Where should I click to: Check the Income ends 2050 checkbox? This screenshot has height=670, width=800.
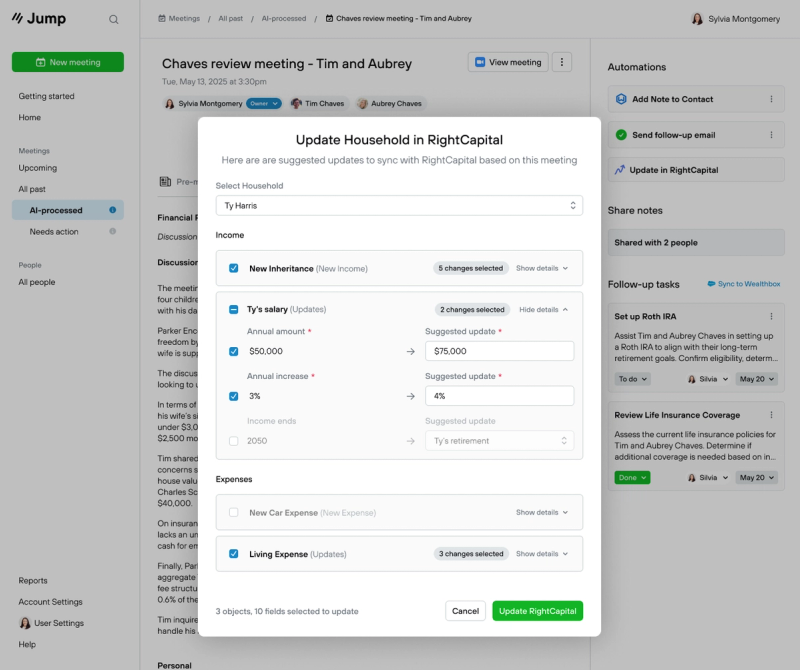pyautogui.click(x=234, y=441)
